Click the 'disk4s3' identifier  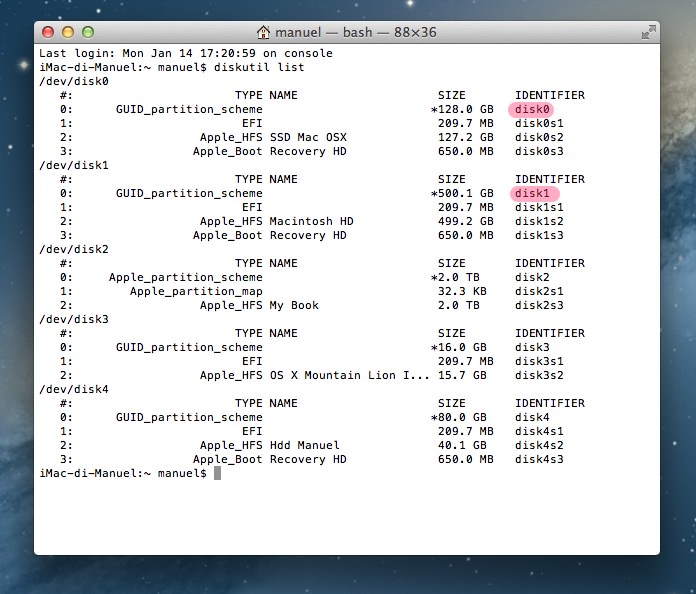tap(539, 459)
